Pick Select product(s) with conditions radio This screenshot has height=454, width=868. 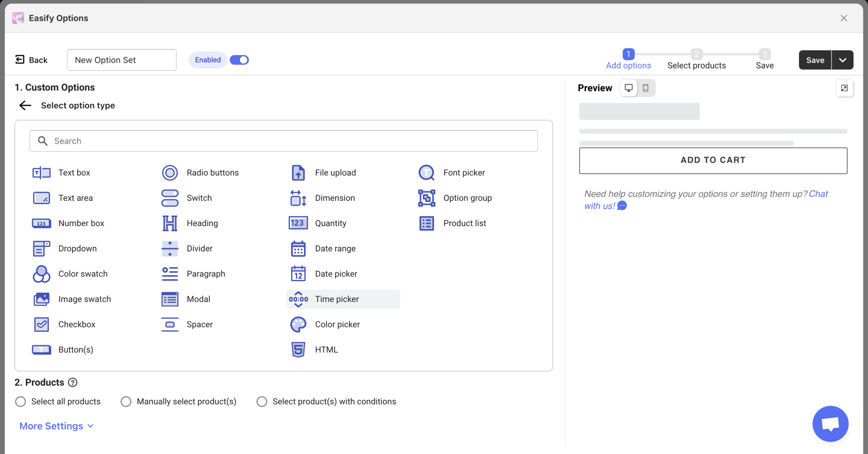(262, 401)
